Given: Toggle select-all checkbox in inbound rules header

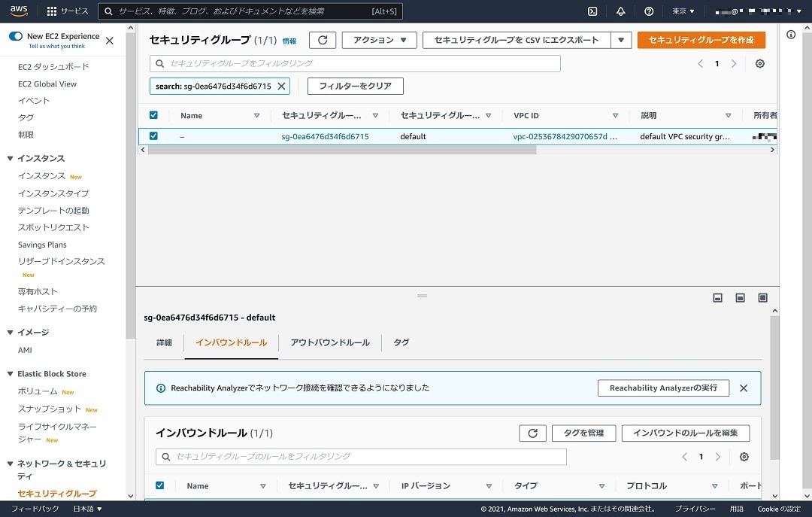Looking at the screenshot, I should pyautogui.click(x=159, y=485).
